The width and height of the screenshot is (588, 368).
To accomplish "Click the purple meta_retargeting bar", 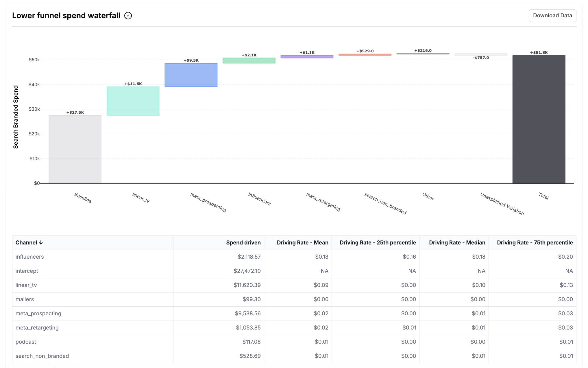I will point(307,57).
